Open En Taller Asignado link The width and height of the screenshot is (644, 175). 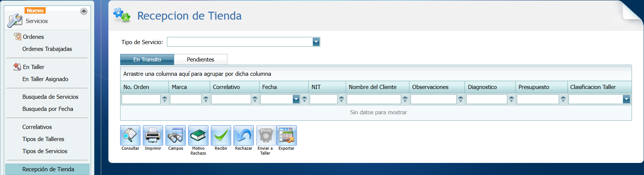click(45, 79)
